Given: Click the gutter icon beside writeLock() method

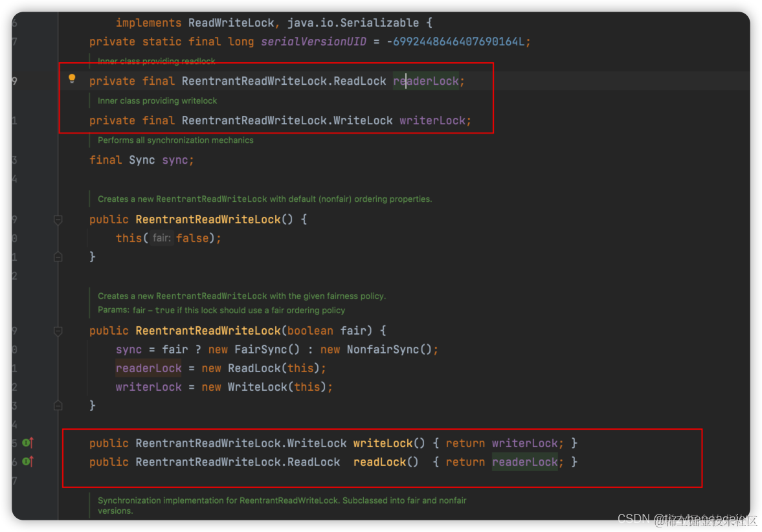Looking at the screenshot, I should tap(28, 443).
